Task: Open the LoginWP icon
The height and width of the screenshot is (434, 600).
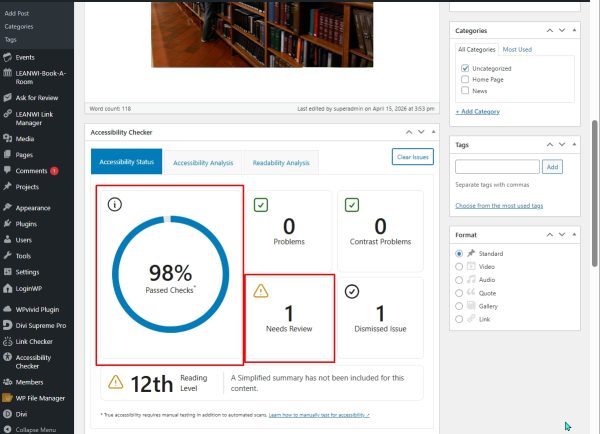Action: (x=7, y=288)
